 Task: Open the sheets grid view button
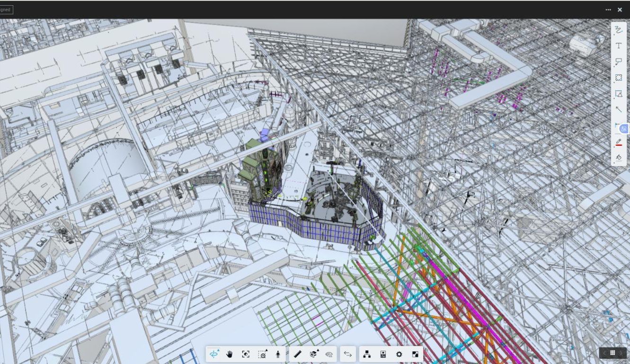tap(612, 353)
